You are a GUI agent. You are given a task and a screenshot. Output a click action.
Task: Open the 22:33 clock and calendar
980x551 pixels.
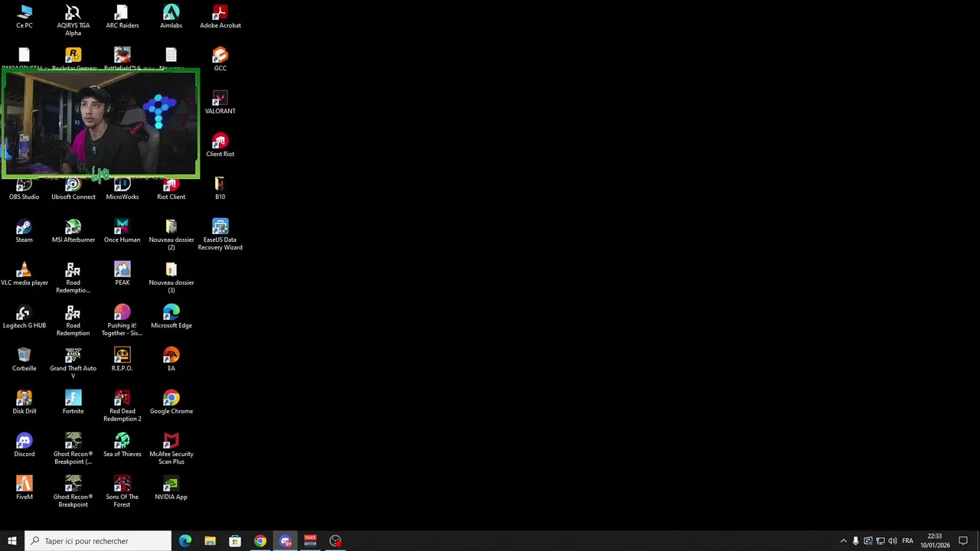(x=935, y=541)
